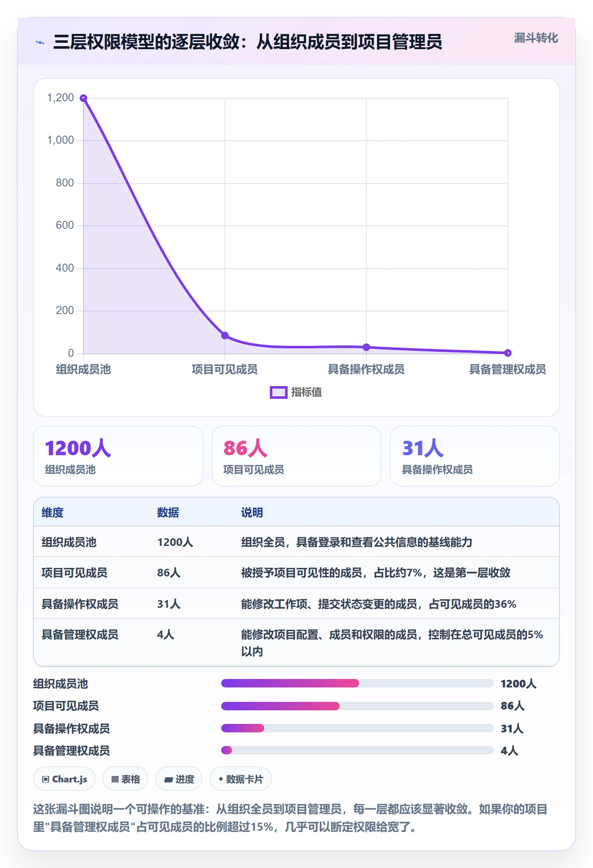
Task: Click the summary paragraph about 漏斗图 baseline
Action: coord(291,818)
